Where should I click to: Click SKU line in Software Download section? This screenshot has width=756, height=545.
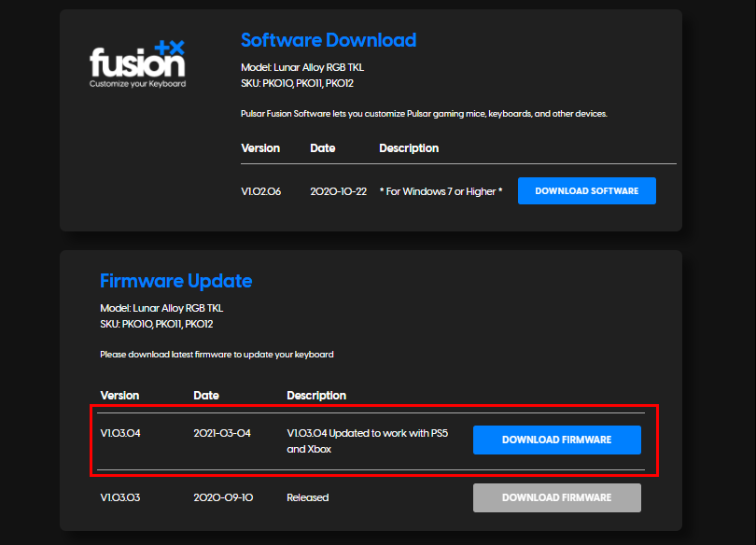coord(297,83)
